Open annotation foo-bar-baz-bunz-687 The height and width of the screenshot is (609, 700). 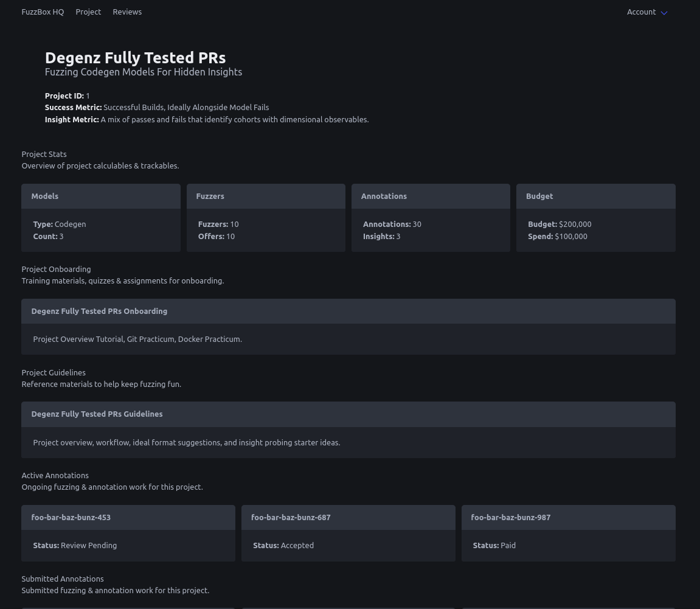tap(291, 518)
